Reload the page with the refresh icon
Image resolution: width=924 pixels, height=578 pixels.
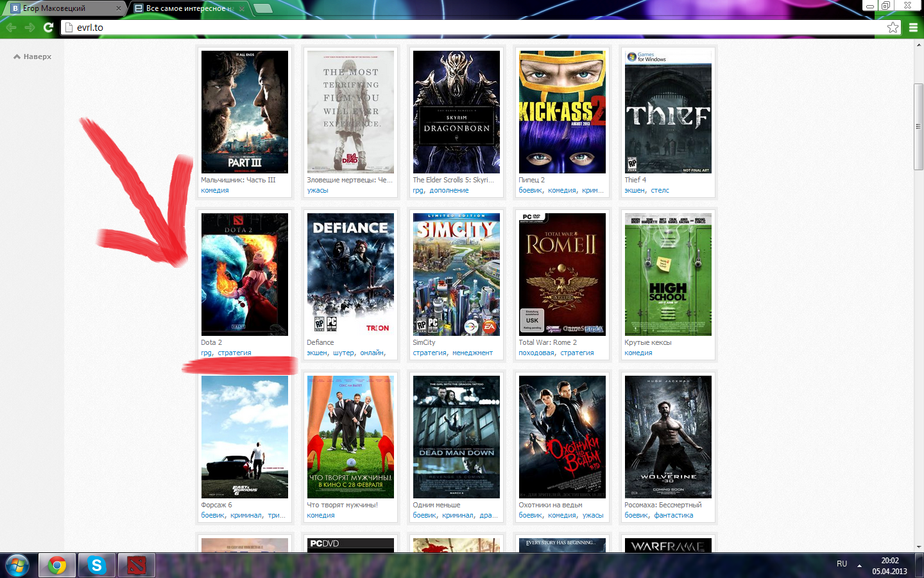click(x=48, y=27)
